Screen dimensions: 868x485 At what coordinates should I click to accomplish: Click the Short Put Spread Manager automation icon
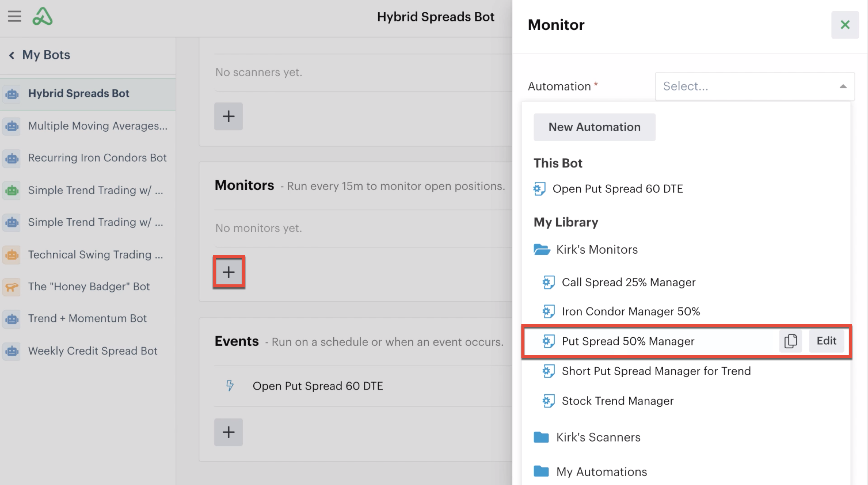pyautogui.click(x=549, y=371)
